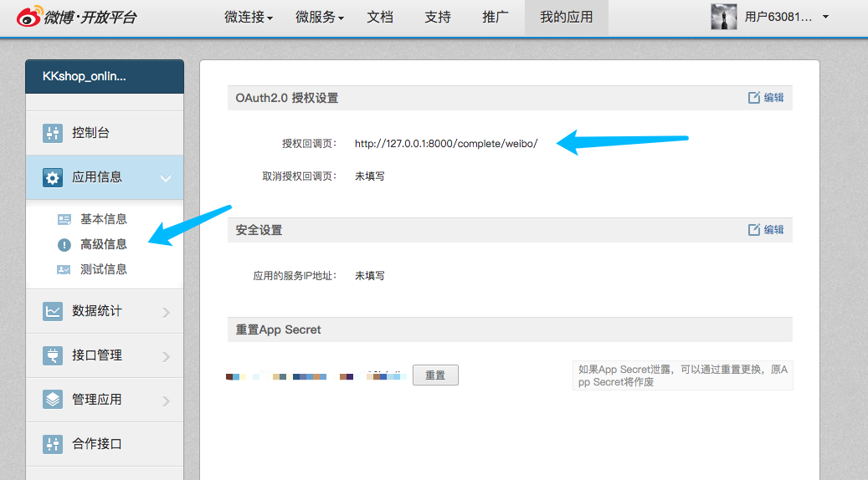Screen dimensions: 868x480
Task: Click the 基本信息 card icon
Action: 64,220
